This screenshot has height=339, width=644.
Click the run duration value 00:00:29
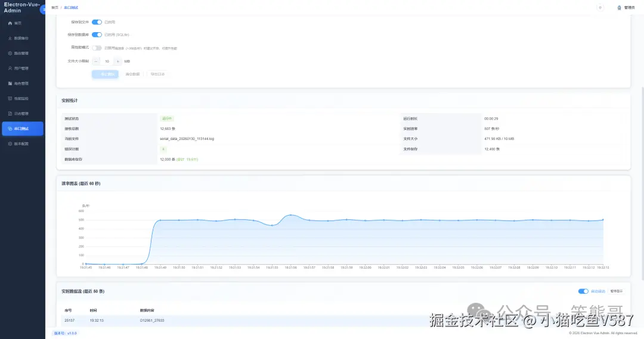tap(491, 119)
